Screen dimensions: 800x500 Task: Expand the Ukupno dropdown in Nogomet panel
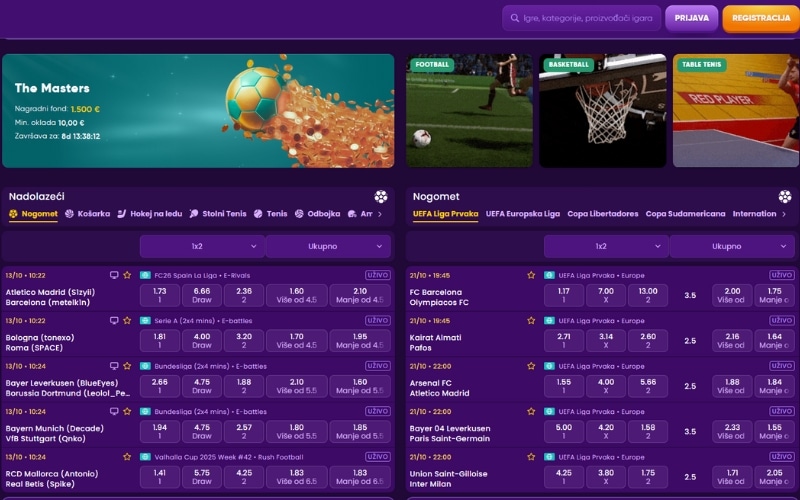pyautogui.click(x=732, y=246)
